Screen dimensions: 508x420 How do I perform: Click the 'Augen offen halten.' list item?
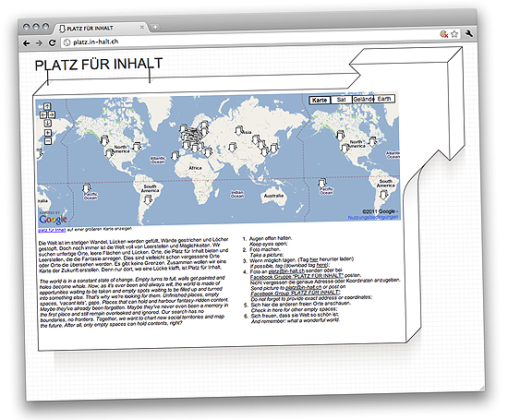click(x=271, y=238)
